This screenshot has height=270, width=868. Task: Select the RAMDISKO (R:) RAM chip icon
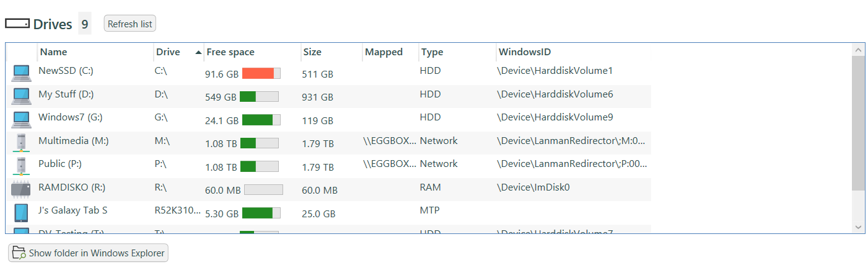click(x=21, y=189)
